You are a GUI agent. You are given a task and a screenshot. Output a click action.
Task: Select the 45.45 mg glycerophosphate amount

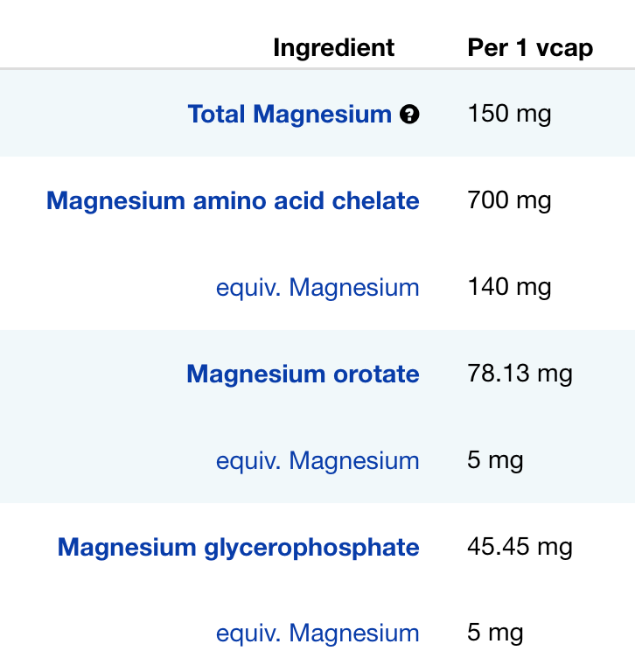pos(520,548)
